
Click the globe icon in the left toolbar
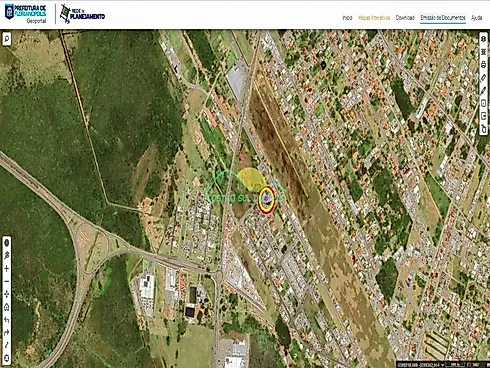tap(7, 243)
